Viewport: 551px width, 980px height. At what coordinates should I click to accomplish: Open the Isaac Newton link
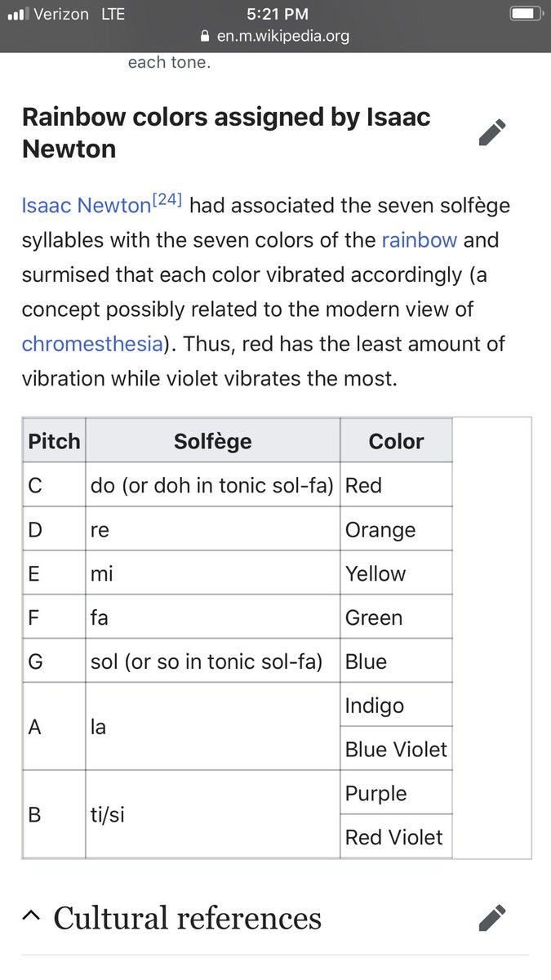pyautogui.click(x=86, y=205)
